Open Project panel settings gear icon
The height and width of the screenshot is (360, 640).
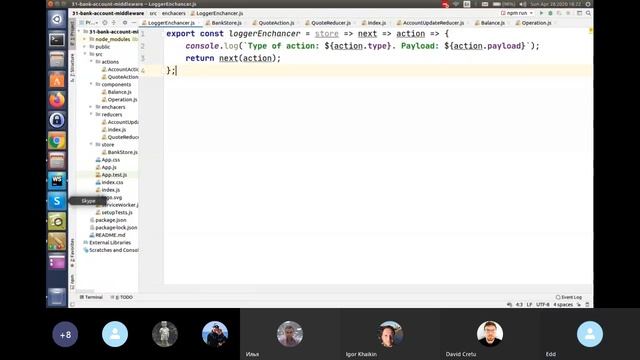(125, 23)
